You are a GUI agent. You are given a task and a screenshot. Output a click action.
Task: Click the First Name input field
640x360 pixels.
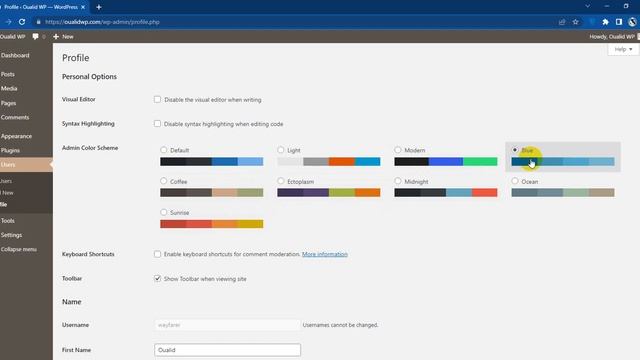(x=227, y=350)
